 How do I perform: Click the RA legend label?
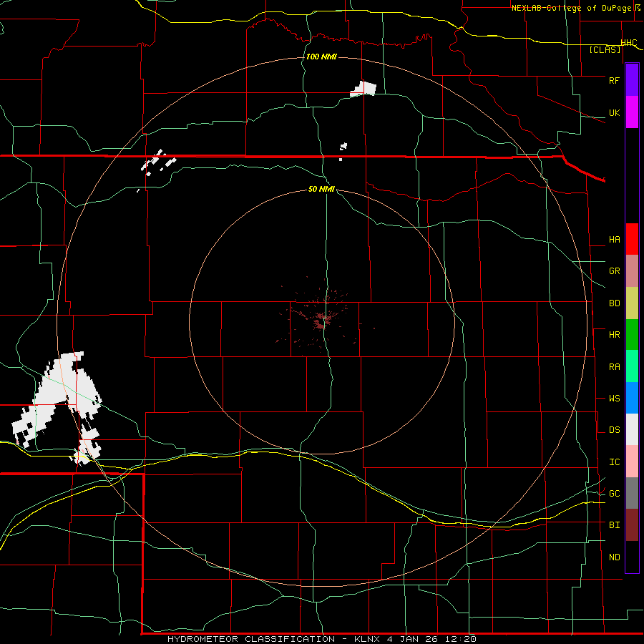click(x=614, y=367)
